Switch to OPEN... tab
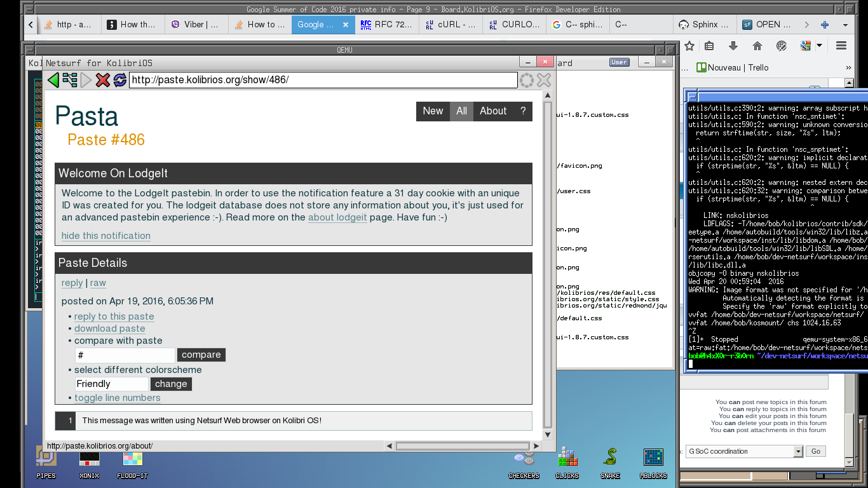The image size is (868, 488). pos(769,25)
